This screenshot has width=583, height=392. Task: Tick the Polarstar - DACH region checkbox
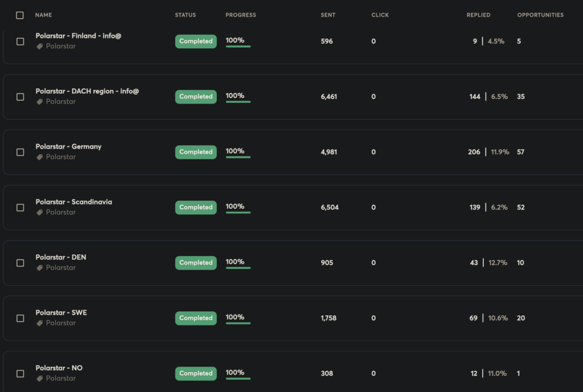pyautogui.click(x=20, y=97)
